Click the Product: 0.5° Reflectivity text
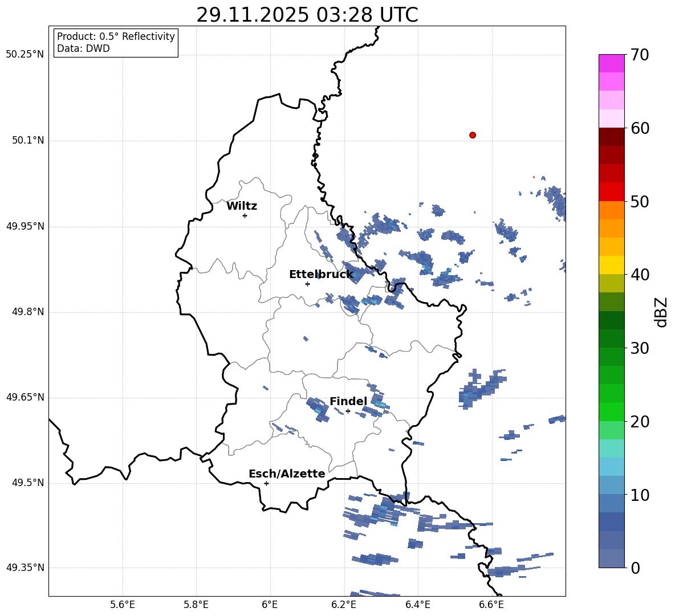This screenshot has height=616, width=675. 116,36
